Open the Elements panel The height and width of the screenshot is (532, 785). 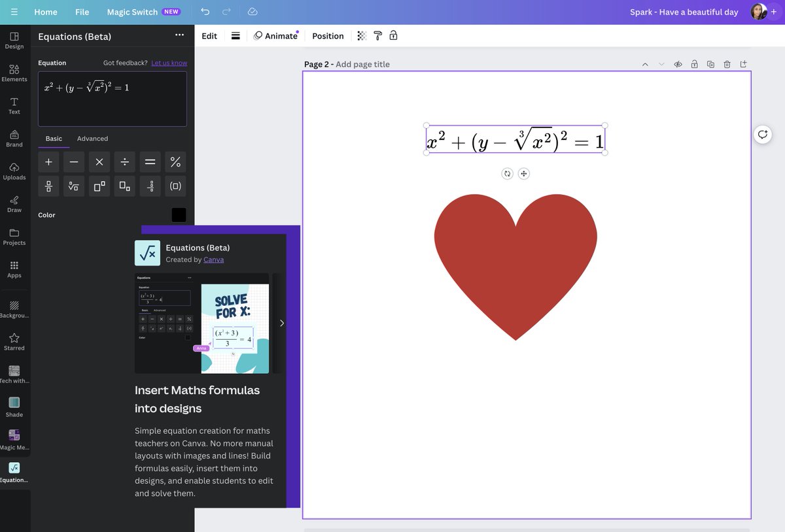coord(14,72)
